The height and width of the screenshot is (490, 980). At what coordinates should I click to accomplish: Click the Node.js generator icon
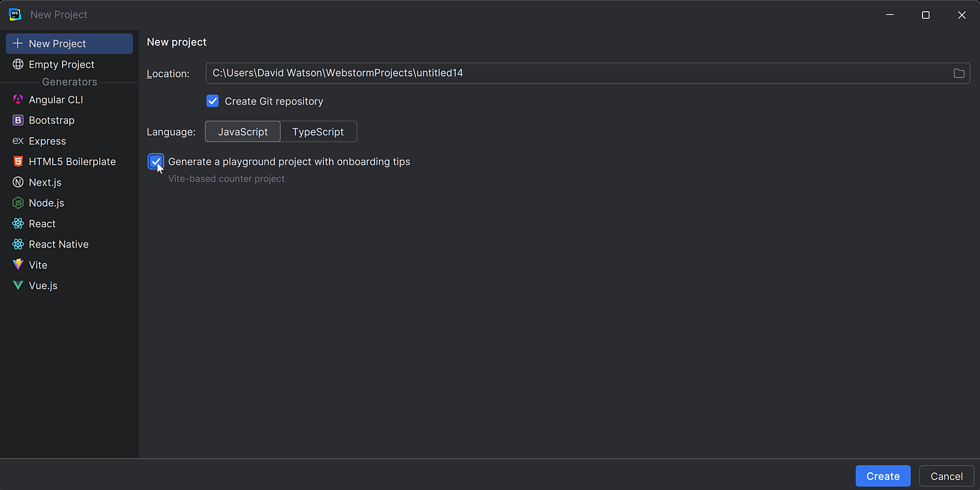(x=18, y=203)
